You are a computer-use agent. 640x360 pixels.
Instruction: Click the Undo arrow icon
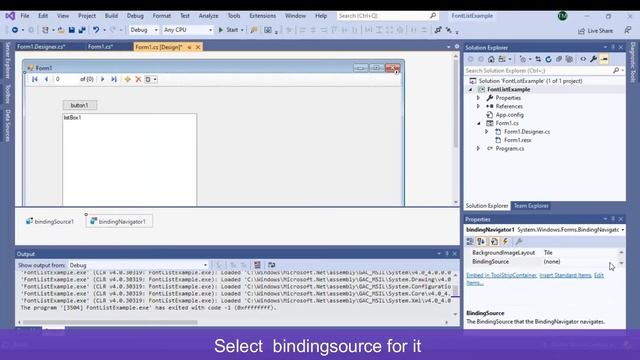(x=96, y=30)
